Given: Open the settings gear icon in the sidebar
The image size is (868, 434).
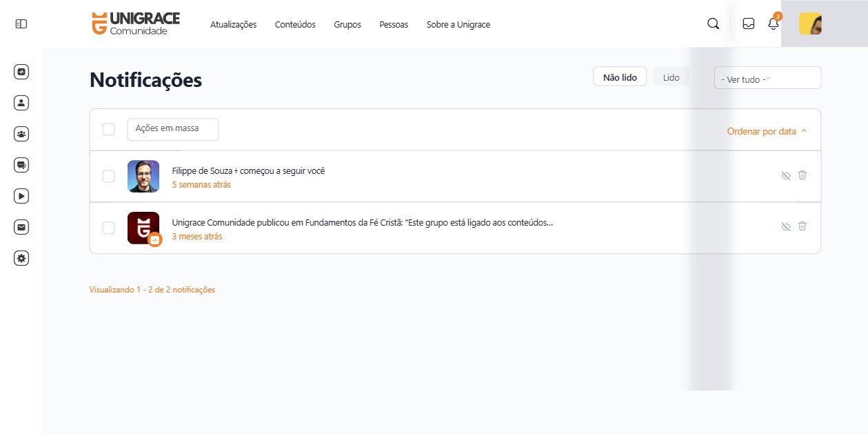Looking at the screenshot, I should 21,258.
